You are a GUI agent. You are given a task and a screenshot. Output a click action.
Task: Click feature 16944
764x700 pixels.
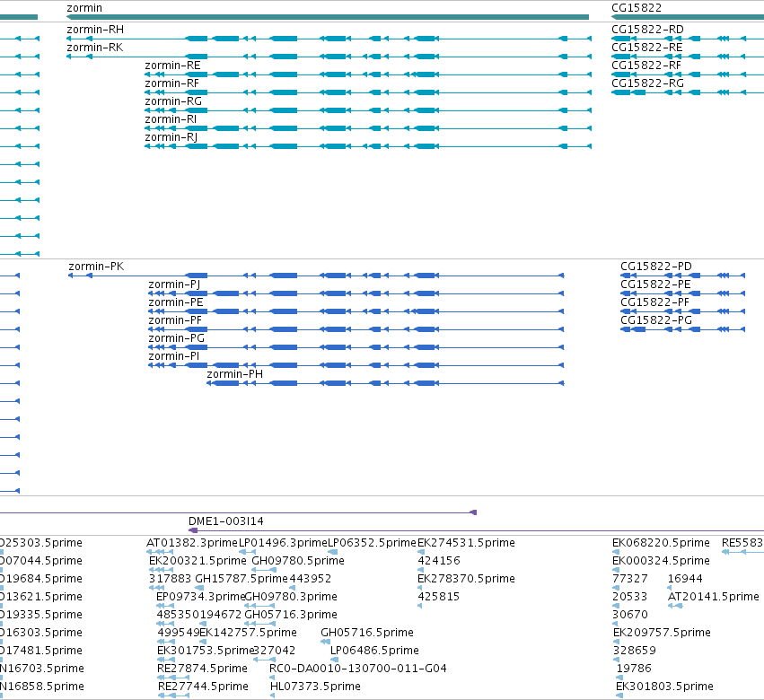pyautogui.click(x=685, y=579)
